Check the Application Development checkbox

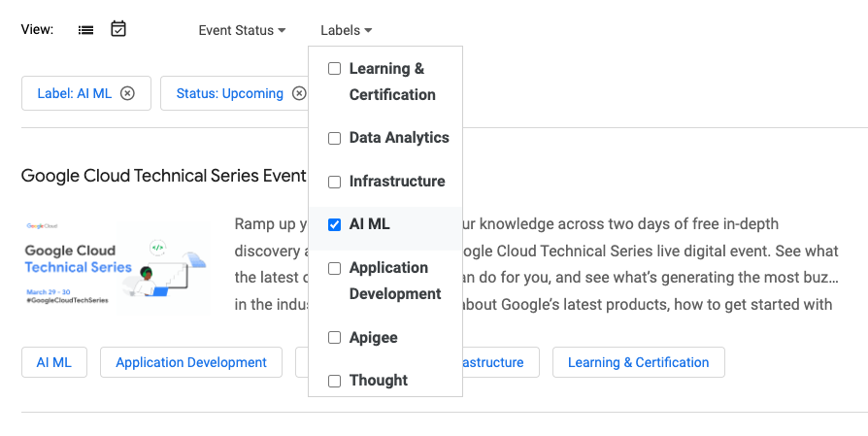tap(334, 268)
